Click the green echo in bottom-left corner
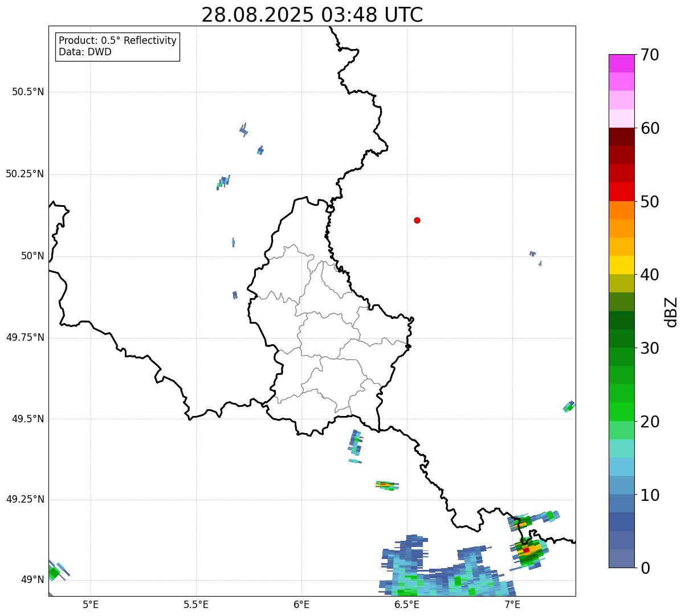The height and width of the screenshot is (616, 685). click(55, 572)
